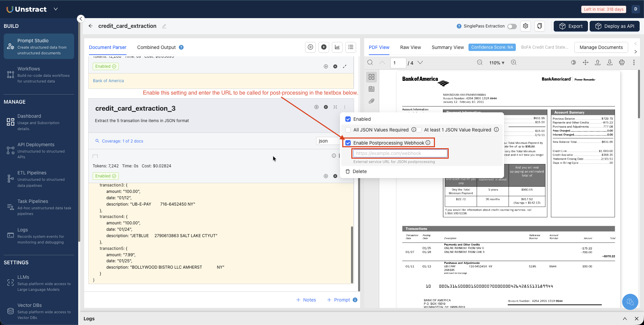Uncheck Enable Postprocessing Webhook
Viewport: 644px width, 325px height.
tap(348, 143)
